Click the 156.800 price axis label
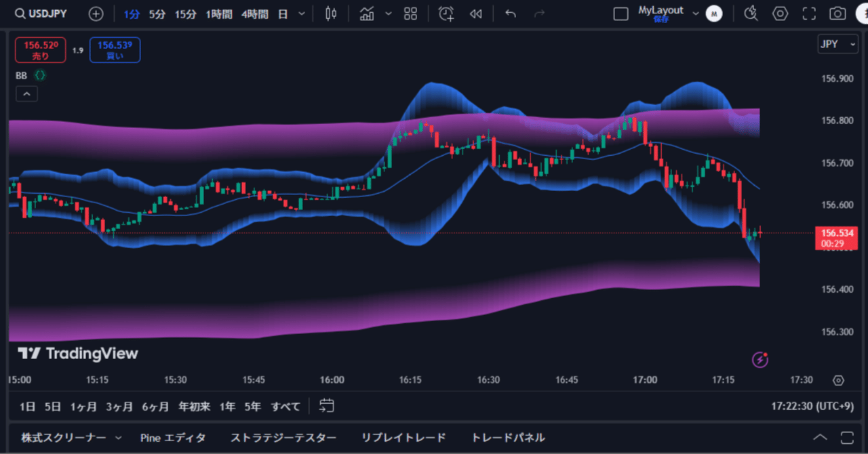868x454 pixels. tap(837, 121)
